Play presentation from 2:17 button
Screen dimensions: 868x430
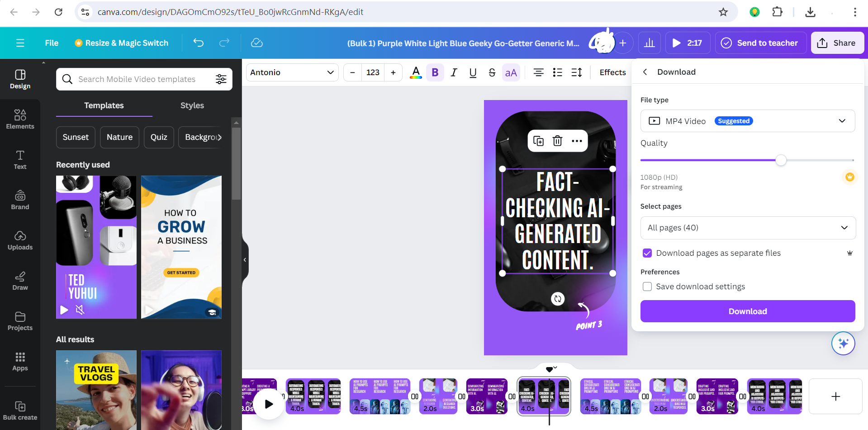tap(688, 43)
